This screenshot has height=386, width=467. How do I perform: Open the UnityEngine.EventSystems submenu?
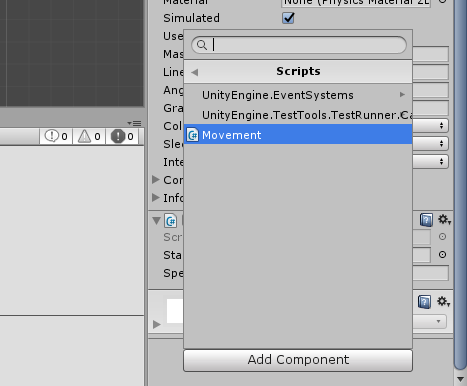point(298,95)
